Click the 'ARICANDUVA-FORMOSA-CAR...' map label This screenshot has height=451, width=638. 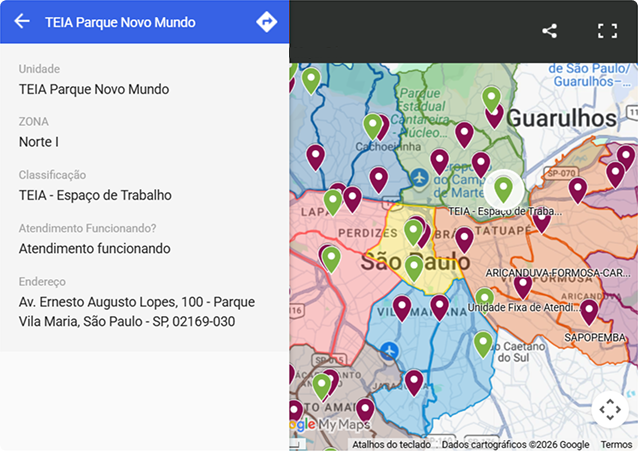[x=558, y=272]
